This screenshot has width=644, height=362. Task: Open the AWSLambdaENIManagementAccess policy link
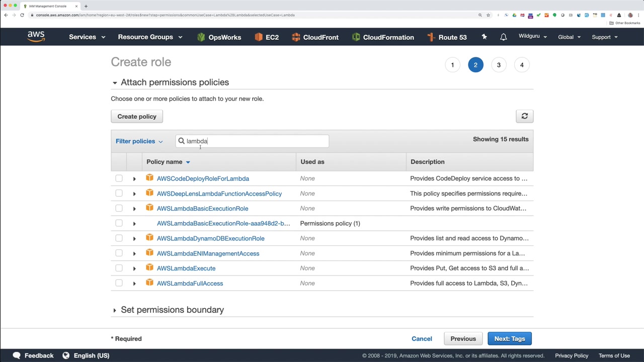[x=208, y=253]
